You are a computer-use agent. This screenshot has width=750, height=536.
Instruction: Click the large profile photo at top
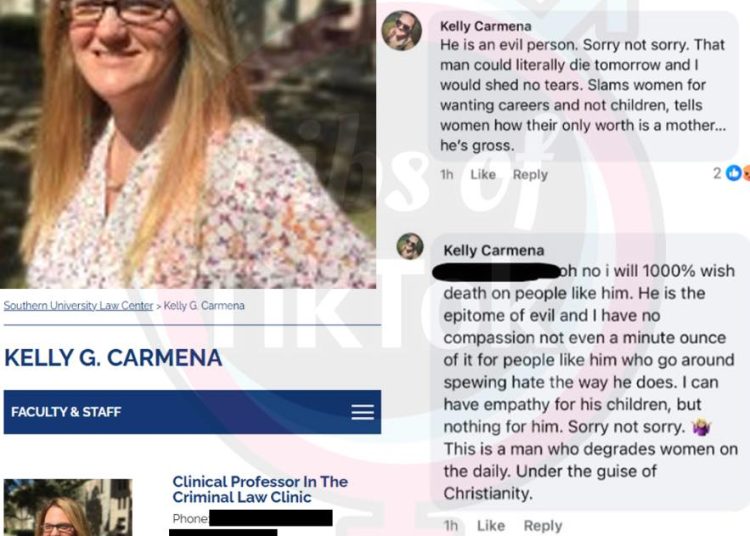(188, 144)
